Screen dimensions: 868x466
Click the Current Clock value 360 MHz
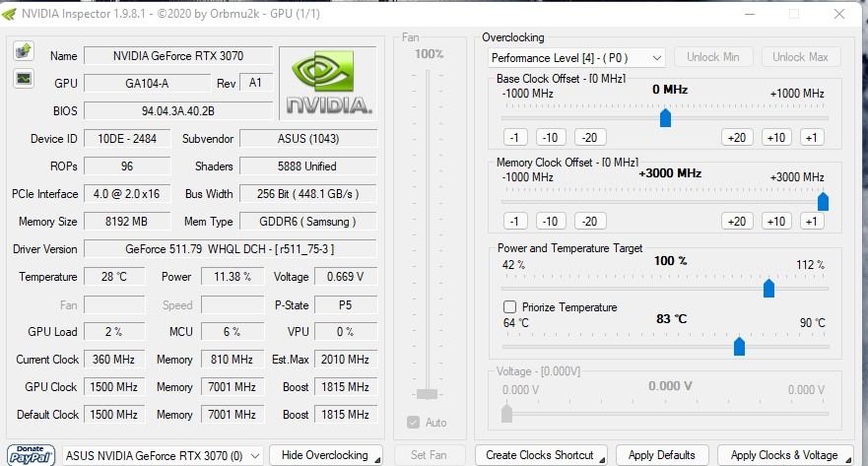pos(114,360)
